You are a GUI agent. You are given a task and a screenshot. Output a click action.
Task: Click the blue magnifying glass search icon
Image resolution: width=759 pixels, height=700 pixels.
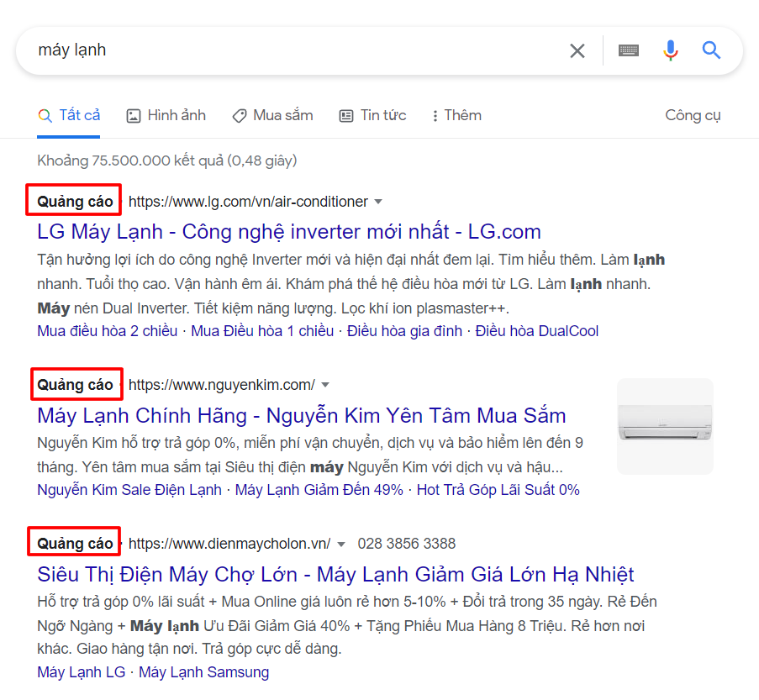(x=711, y=50)
